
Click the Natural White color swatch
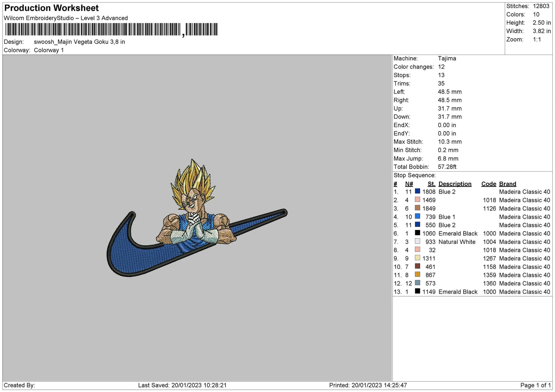pyautogui.click(x=417, y=241)
